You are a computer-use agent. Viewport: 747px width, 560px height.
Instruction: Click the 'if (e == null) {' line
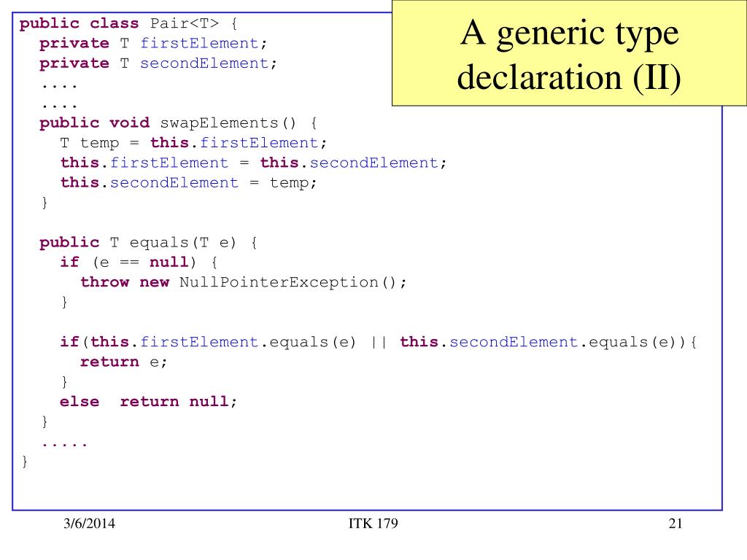tap(139, 262)
